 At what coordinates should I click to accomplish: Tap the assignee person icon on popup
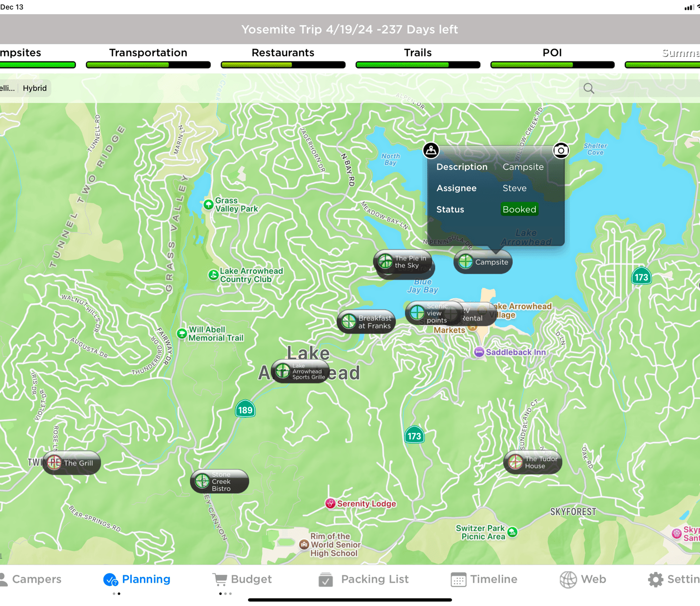pyautogui.click(x=431, y=150)
